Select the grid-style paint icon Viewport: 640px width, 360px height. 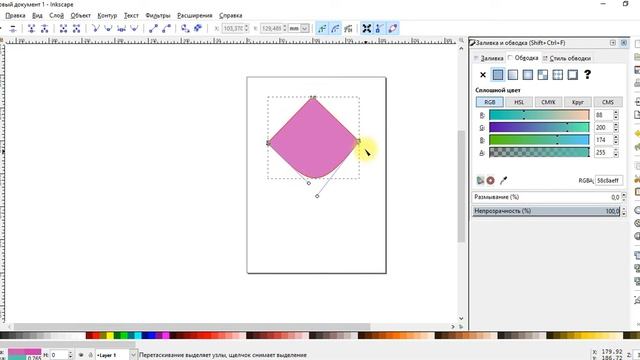coord(558,75)
